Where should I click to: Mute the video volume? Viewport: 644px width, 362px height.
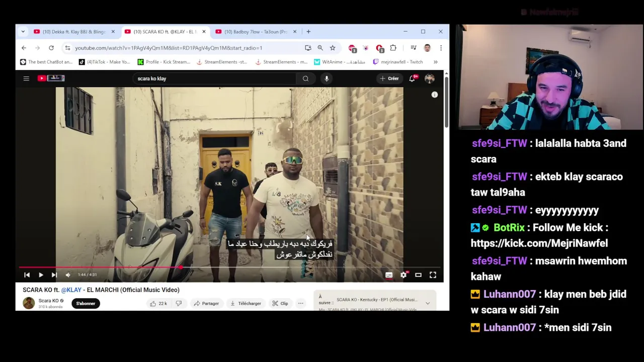coord(68,275)
